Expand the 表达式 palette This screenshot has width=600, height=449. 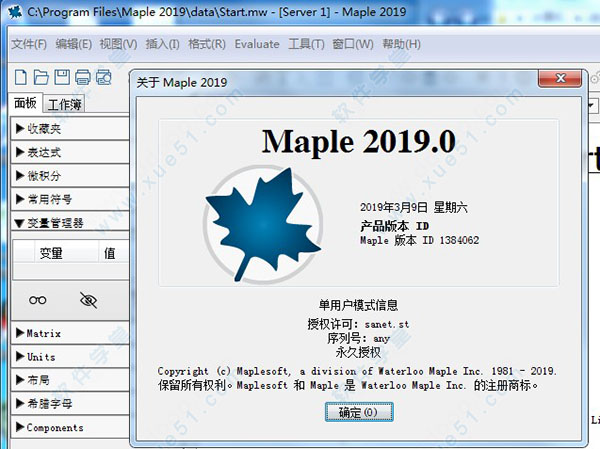[70, 152]
